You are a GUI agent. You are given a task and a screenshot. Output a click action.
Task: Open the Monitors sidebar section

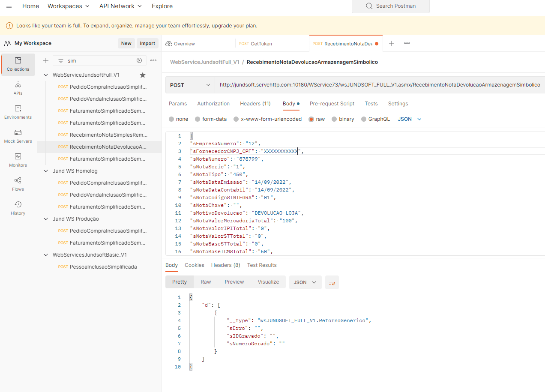18,160
